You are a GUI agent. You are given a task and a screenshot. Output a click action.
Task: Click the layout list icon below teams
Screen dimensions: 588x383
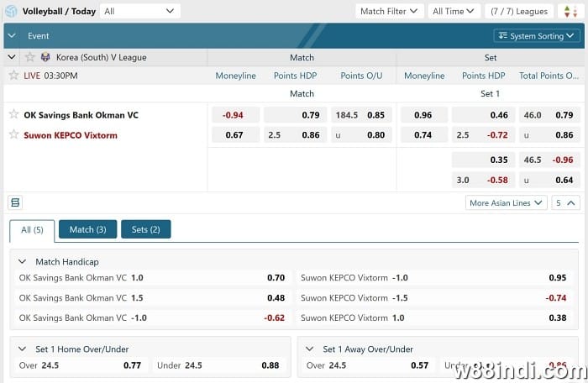tap(15, 202)
